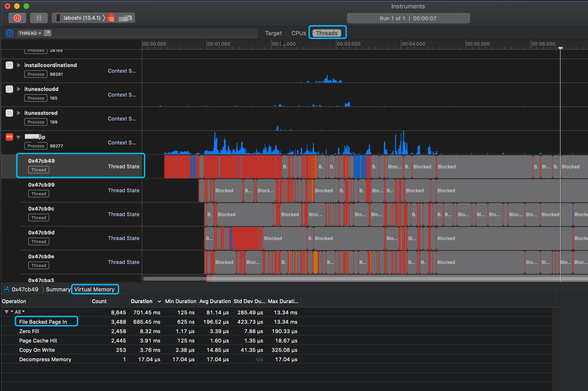Screen dimensions: 588x391
Task: Click the large gray Blocked segment in 0x47cb49
Action: pos(485,167)
